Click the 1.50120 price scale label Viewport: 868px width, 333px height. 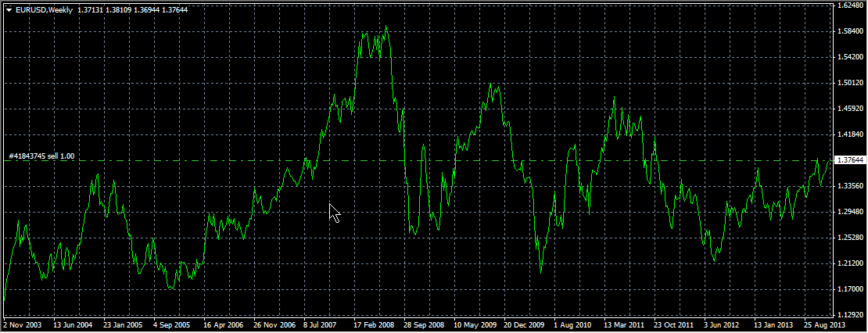848,83
